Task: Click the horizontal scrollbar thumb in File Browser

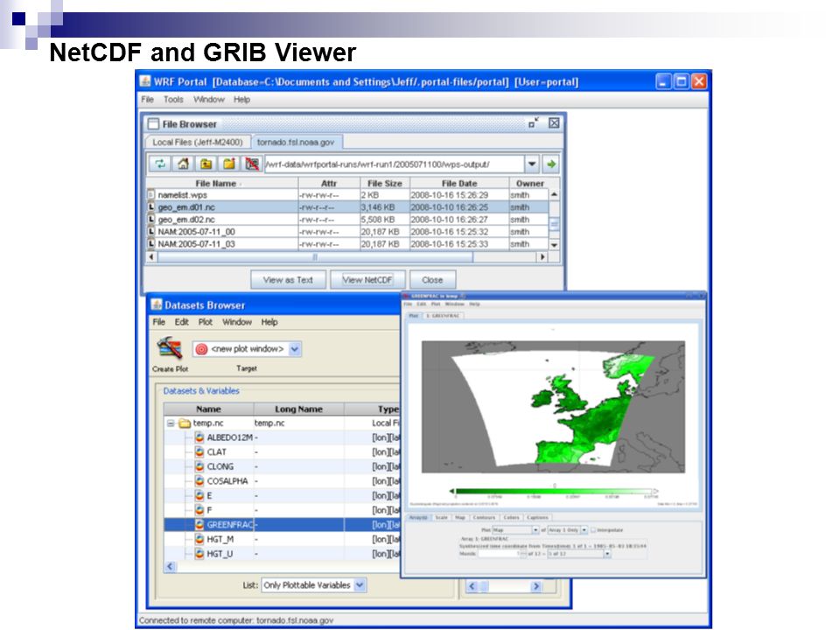Action: point(315,257)
